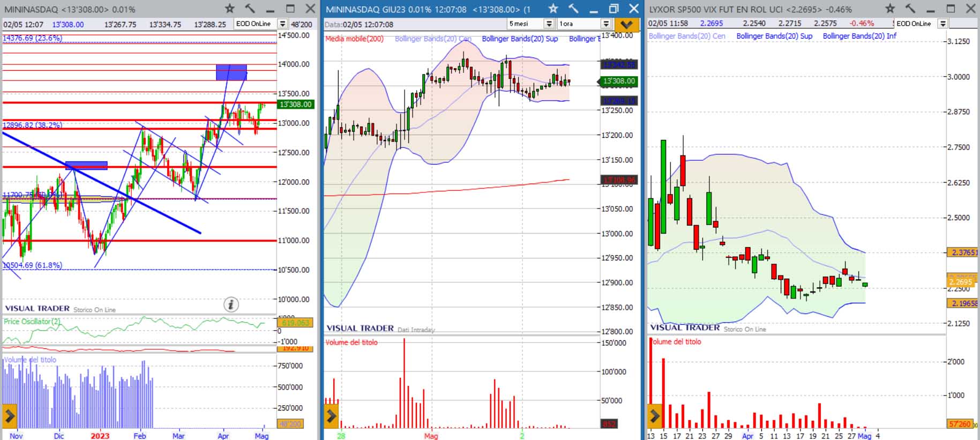
Task: Open hammer tools icon in LYXOR SP500 VIX window
Action: [910, 9]
